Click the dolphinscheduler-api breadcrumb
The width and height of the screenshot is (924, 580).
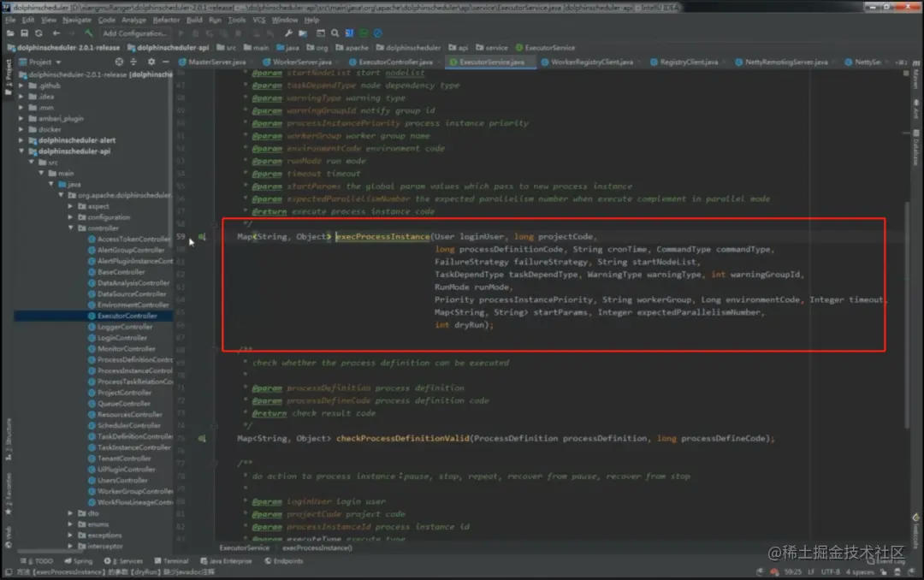point(168,48)
